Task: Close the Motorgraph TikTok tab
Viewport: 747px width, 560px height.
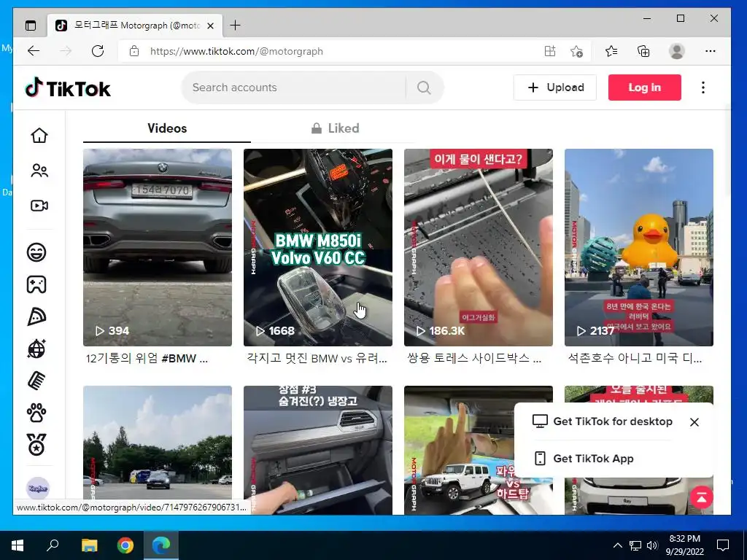Action: (211, 26)
